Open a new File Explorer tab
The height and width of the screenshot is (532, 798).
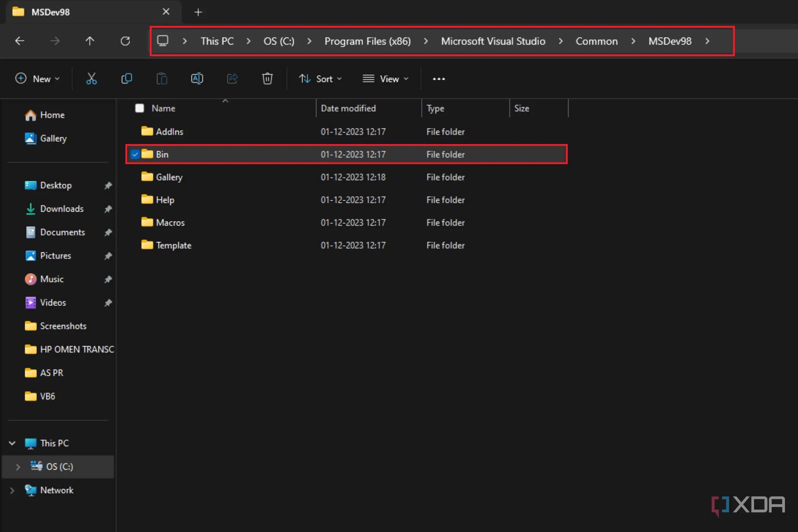(x=198, y=12)
